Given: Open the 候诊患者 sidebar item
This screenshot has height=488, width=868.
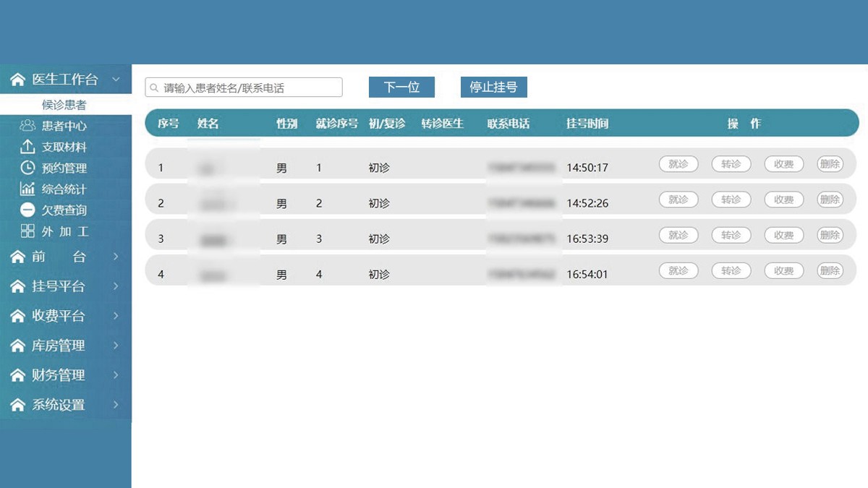Looking at the screenshot, I should click(x=64, y=106).
